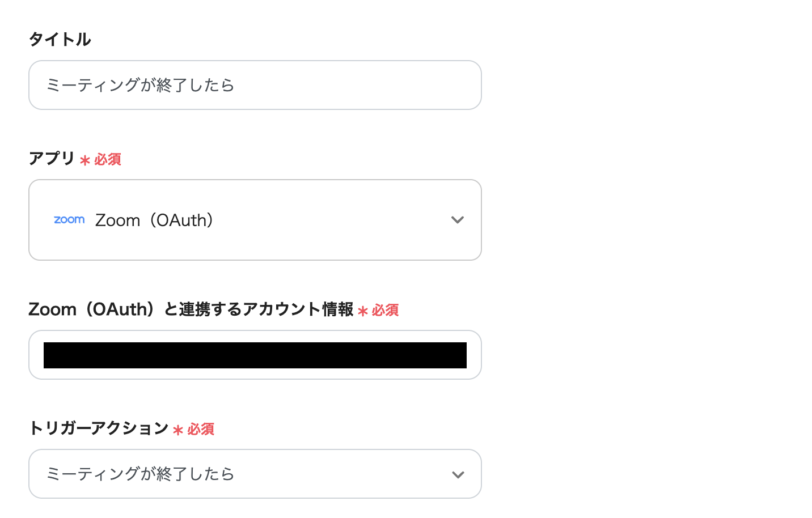Click the selected ミーティングが終了したら trigger value
The height and width of the screenshot is (518, 812).
click(140, 474)
